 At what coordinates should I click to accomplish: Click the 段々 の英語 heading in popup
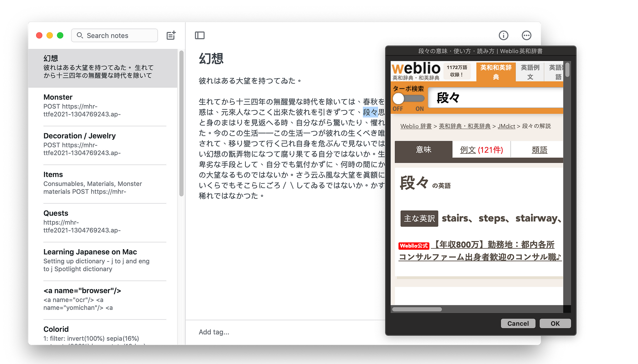[425, 183]
